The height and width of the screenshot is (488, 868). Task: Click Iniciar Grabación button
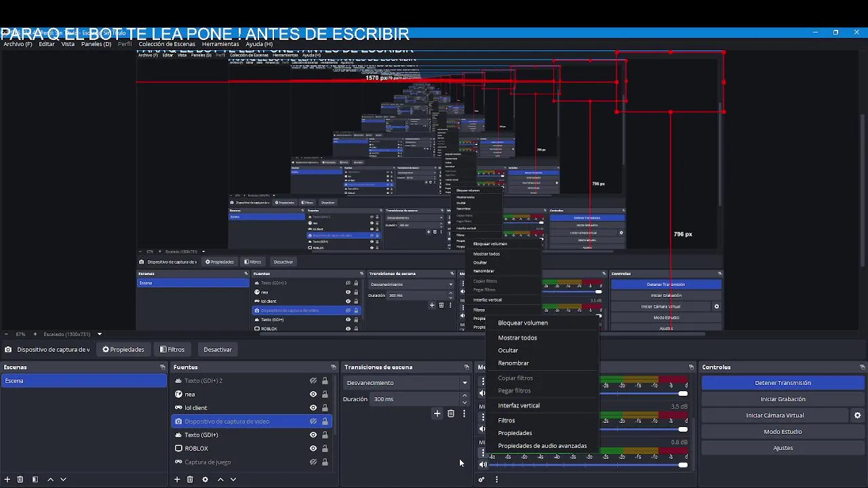coord(783,399)
